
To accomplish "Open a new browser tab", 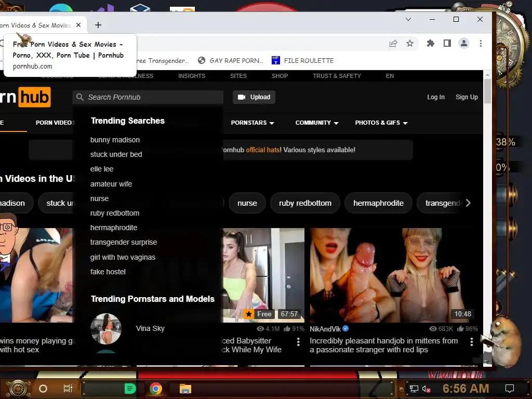I will 98,25.
